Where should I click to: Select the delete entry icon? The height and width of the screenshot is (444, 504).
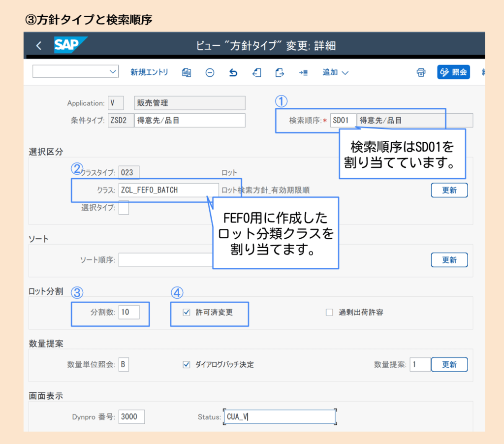pos(210,72)
